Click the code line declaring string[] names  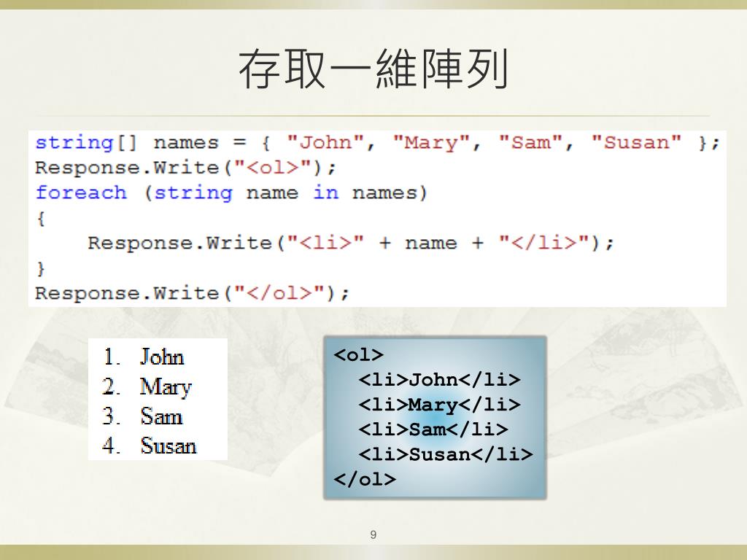(x=377, y=142)
